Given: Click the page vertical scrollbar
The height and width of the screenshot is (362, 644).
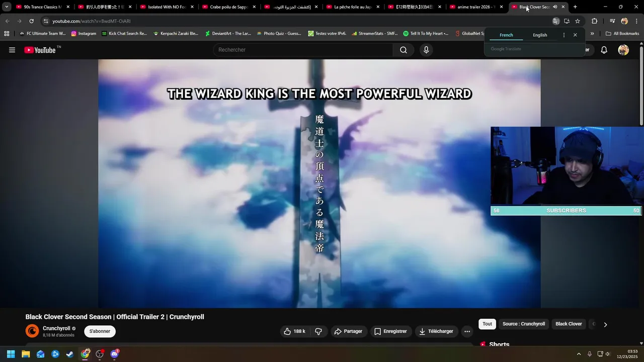Looking at the screenshot, I should (641, 85).
